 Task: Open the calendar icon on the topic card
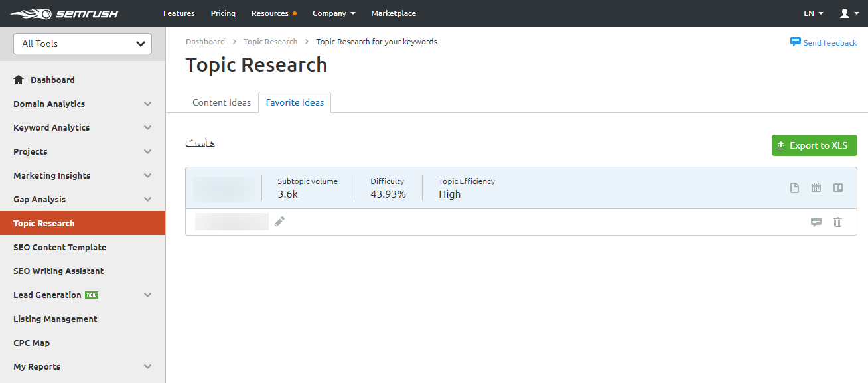point(816,187)
